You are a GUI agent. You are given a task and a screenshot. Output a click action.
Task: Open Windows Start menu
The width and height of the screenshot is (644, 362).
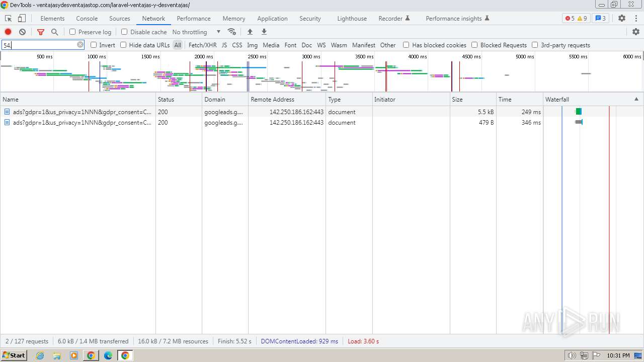(14, 355)
